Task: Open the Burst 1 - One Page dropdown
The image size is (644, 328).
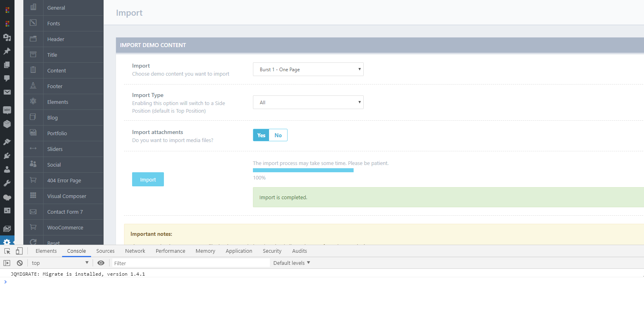Action: point(308,69)
